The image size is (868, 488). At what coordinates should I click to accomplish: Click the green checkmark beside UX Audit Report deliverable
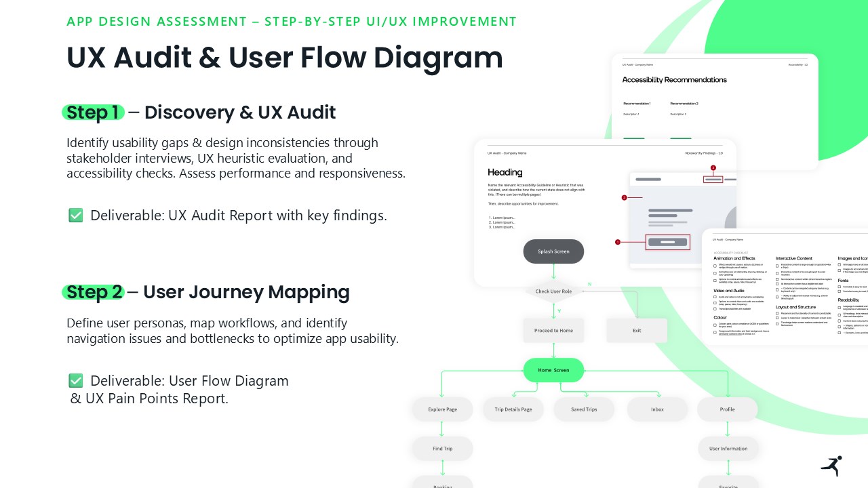point(76,216)
